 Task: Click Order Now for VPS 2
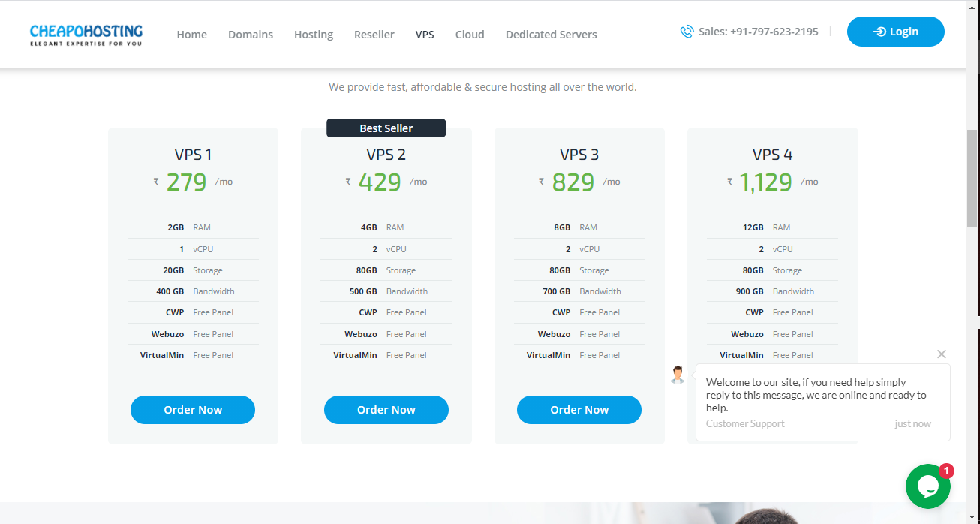pos(386,410)
